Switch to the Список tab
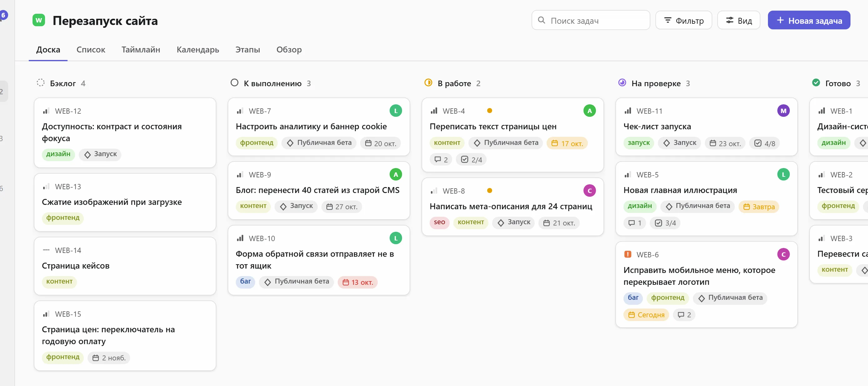This screenshot has width=868, height=386. point(91,49)
